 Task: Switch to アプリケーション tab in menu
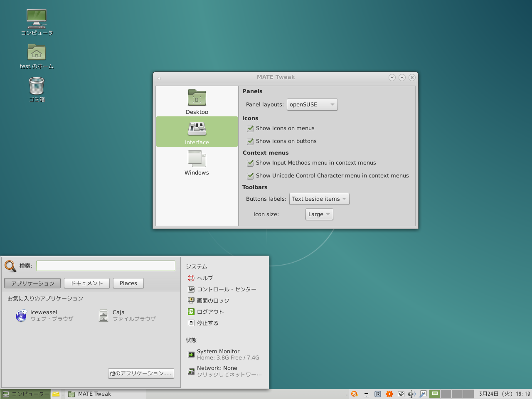click(x=32, y=283)
